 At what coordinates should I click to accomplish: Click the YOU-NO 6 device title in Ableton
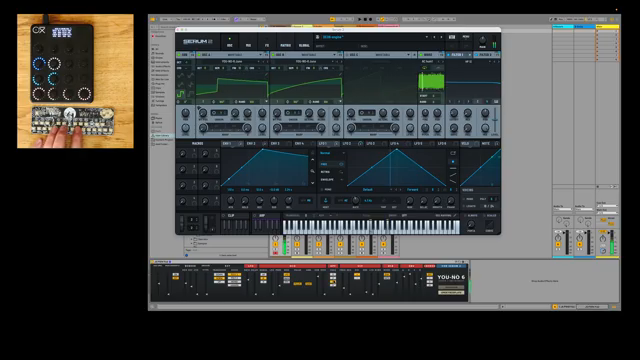pos(451,277)
